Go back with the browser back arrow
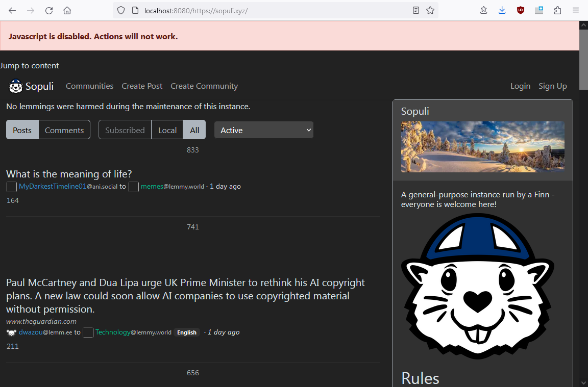 point(12,11)
